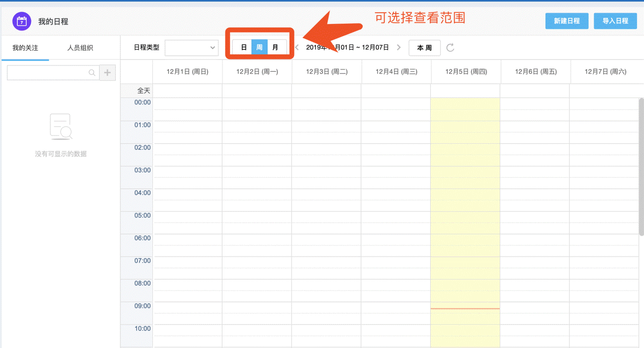Image resolution: width=644 pixels, height=348 pixels.
Task: Click the 新建日程 button
Action: pyautogui.click(x=567, y=21)
